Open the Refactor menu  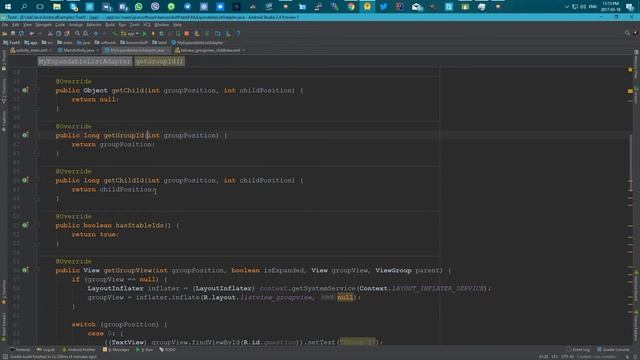(94, 25)
